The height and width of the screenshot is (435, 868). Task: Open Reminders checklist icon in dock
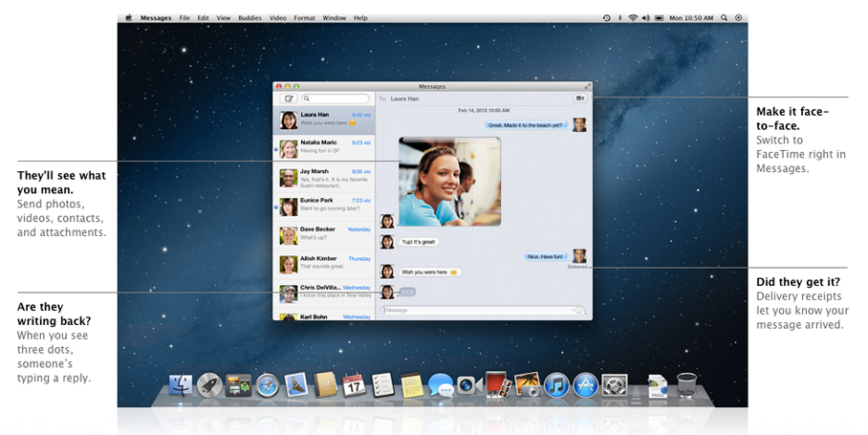[382, 385]
